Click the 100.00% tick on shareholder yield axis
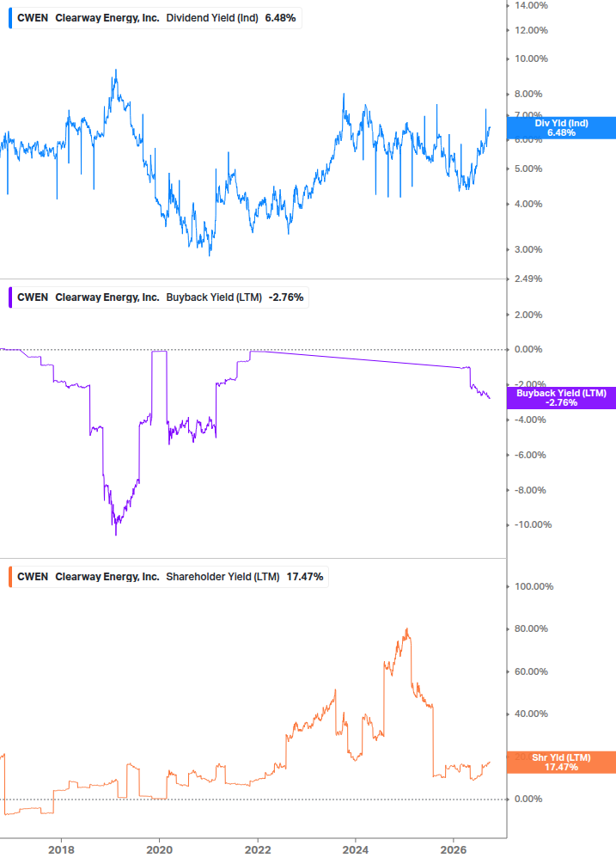The width and height of the screenshot is (616, 864). (x=534, y=586)
